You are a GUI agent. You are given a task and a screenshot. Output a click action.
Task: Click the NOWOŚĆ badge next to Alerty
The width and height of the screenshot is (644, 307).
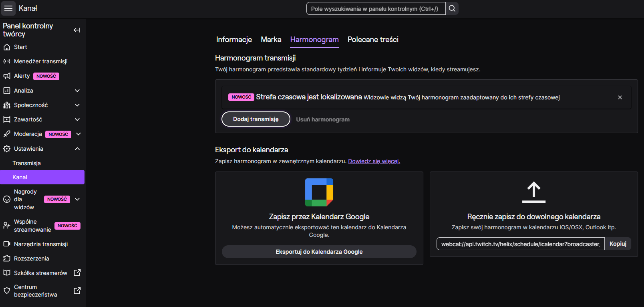coord(46,76)
